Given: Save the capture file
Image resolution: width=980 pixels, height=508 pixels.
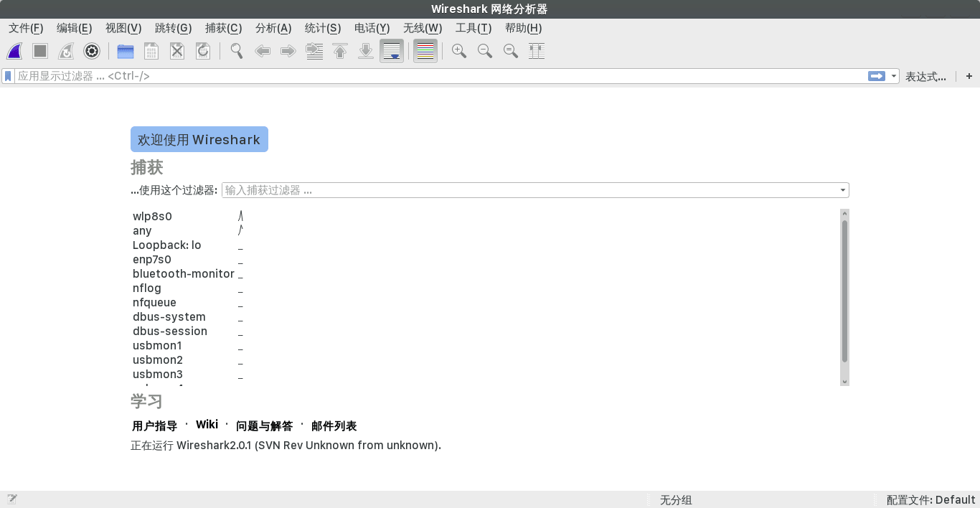Looking at the screenshot, I should 151,51.
